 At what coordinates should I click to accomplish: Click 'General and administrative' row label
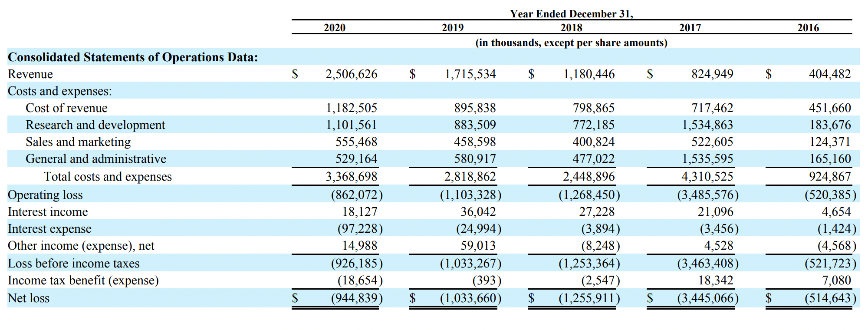(x=96, y=159)
